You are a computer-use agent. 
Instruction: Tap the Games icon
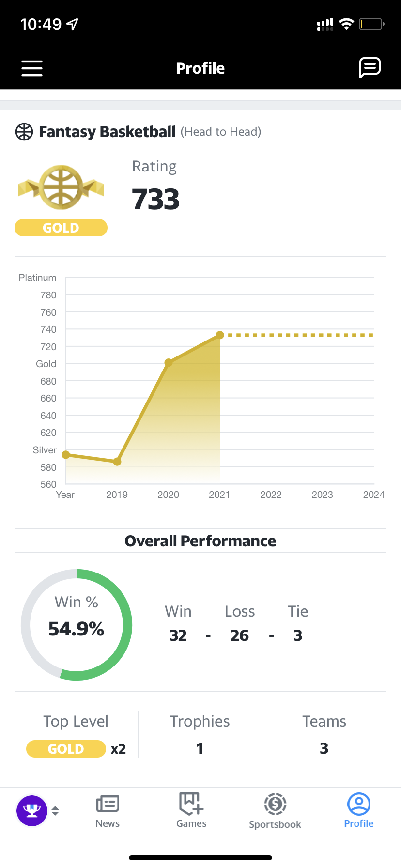point(191,804)
